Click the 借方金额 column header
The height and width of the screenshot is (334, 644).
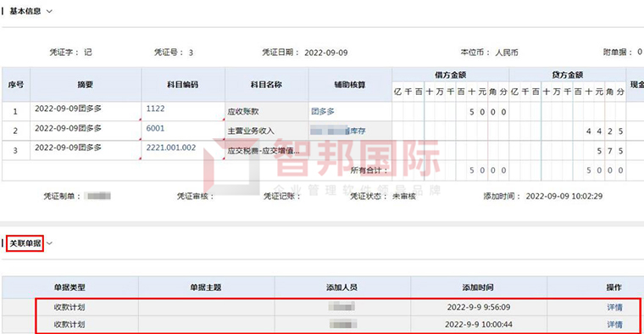coord(451,75)
